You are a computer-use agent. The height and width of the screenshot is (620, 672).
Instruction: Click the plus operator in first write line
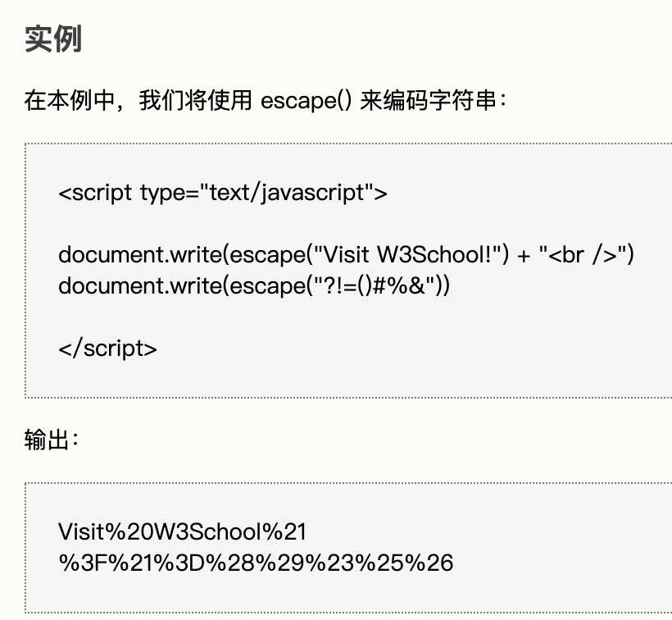click(524, 256)
